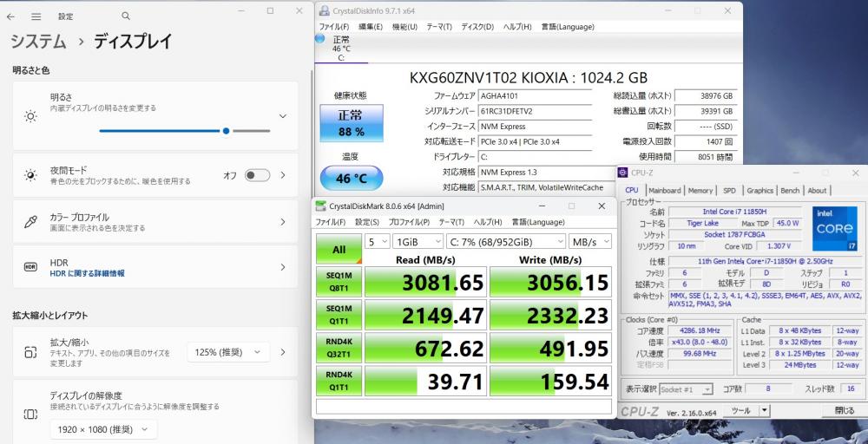Open the 1920 × 1080 resolution dropdown

tap(103, 429)
